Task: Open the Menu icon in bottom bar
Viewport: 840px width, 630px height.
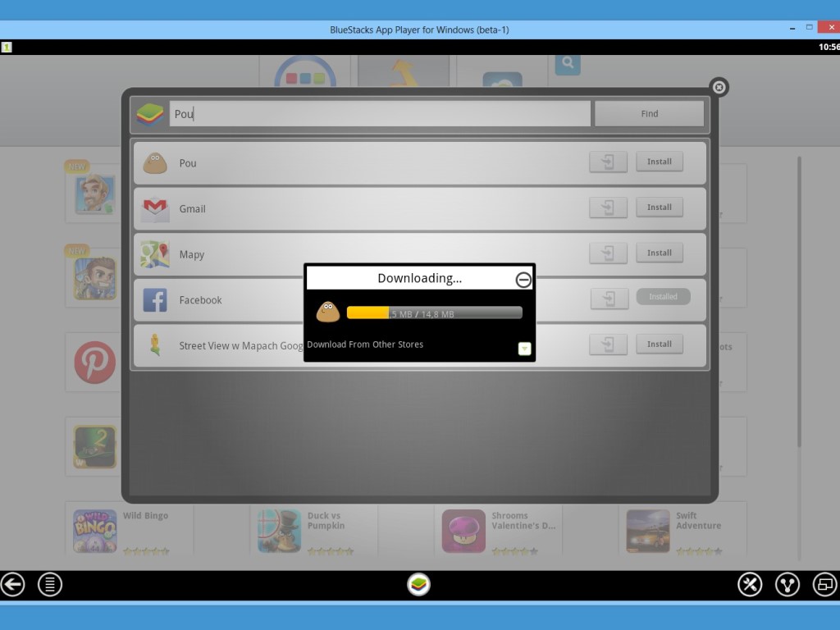Action: coord(50,584)
